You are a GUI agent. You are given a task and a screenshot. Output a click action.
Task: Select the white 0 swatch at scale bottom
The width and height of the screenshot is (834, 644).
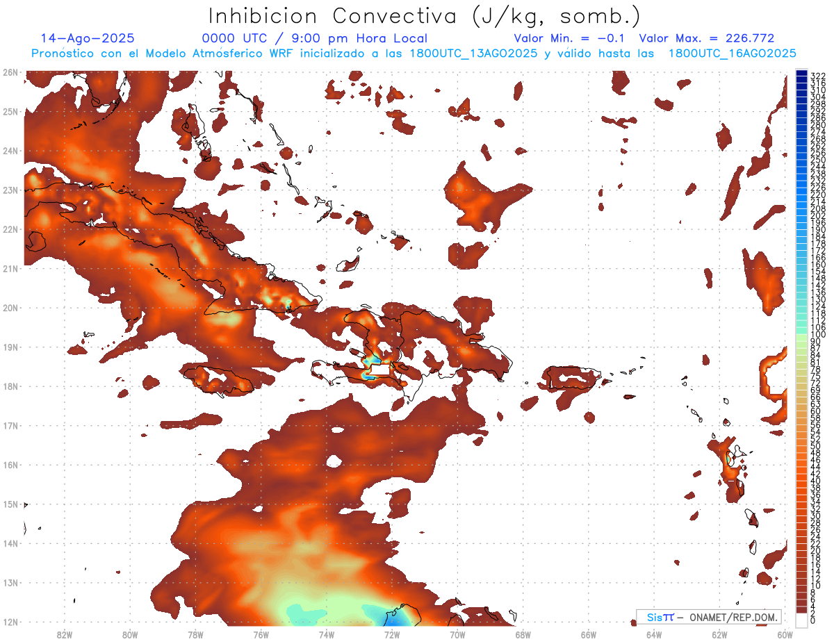click(801, 619)
